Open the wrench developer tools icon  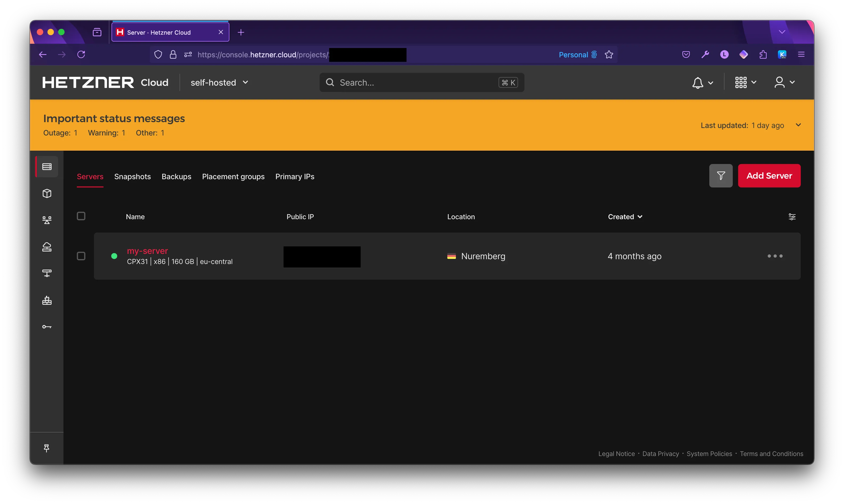tap(705, 54)
